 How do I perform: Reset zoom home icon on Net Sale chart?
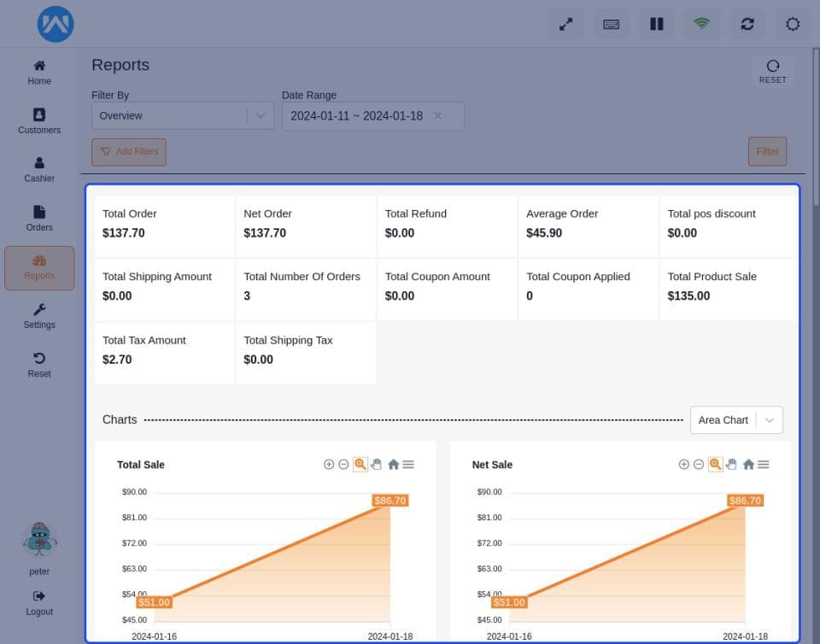point(748,464)
